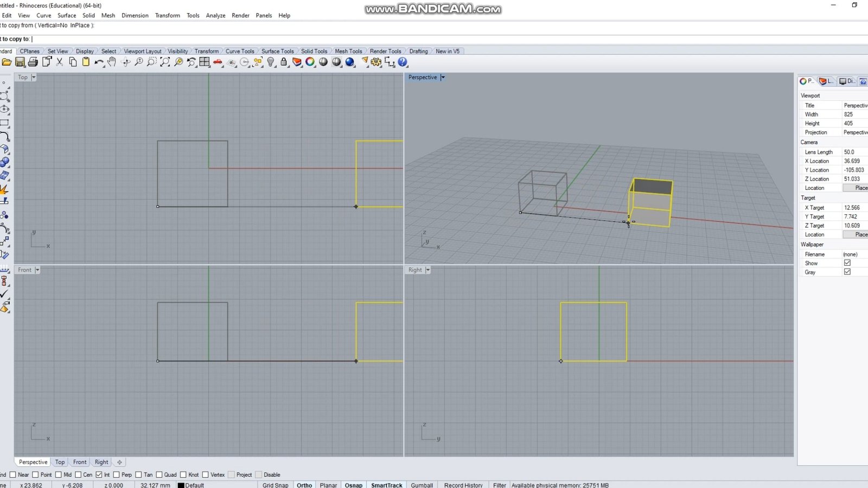This screenshot has height=488, width=868.
Task: Toggle Grid Snap in status bar
Action: coord(276,485)
